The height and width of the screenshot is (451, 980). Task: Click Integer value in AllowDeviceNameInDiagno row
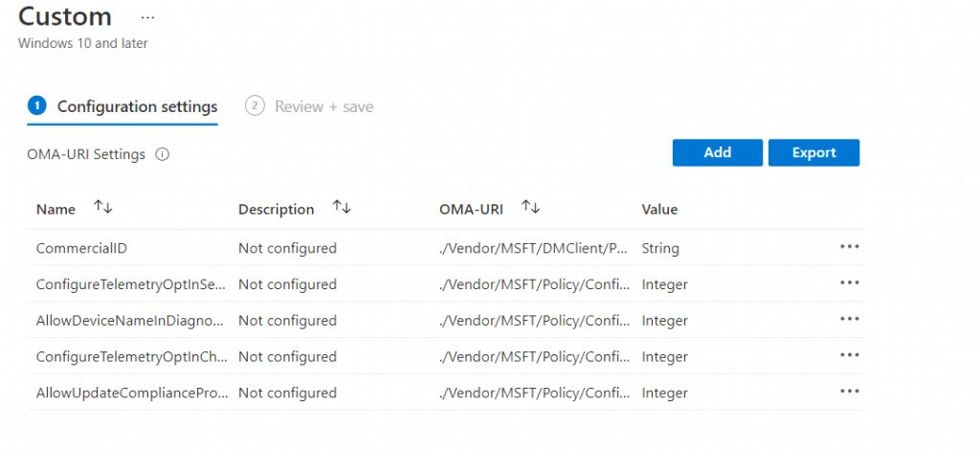click(664, 321)
